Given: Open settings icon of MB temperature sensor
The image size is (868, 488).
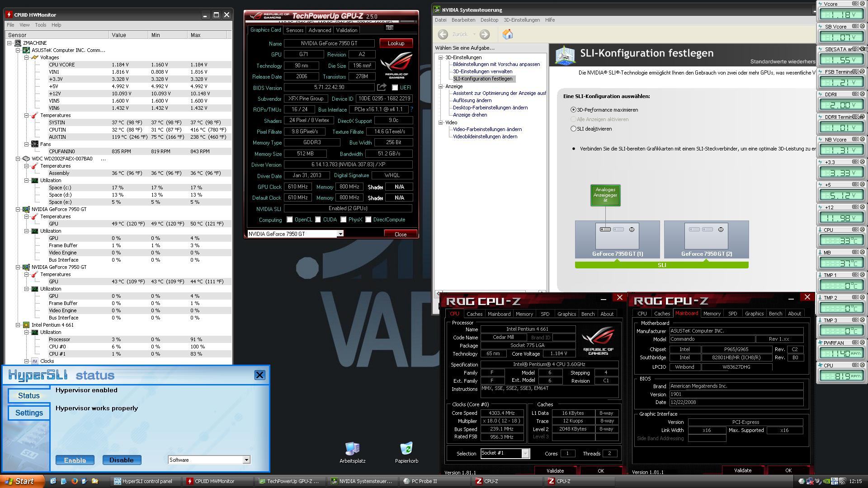Looking at the screenshot, I should (855, 252).
